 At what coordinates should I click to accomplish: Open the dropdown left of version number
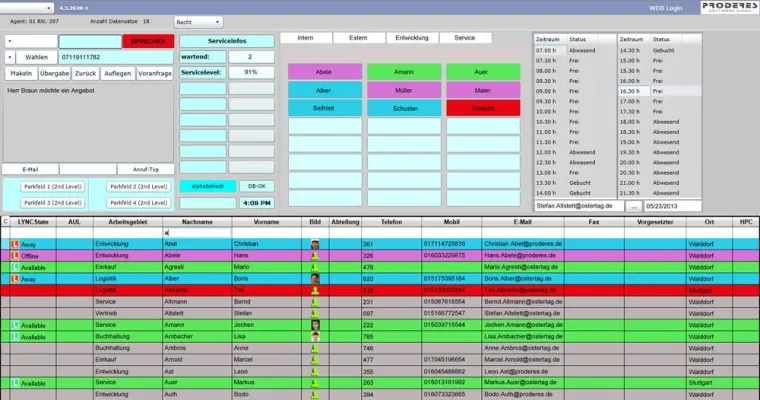pos(27,8)
